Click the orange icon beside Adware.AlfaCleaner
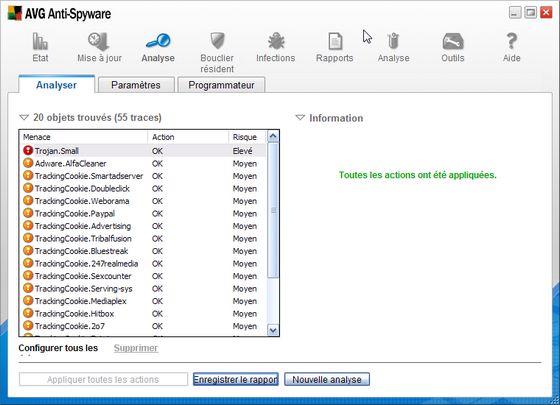The image size is (560, 405). (x=28, y=163)
